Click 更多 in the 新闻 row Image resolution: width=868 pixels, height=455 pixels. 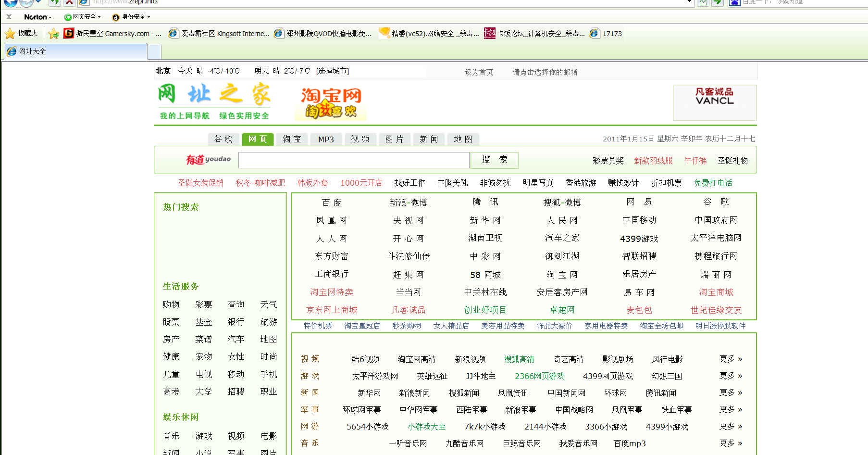[731, 392]
